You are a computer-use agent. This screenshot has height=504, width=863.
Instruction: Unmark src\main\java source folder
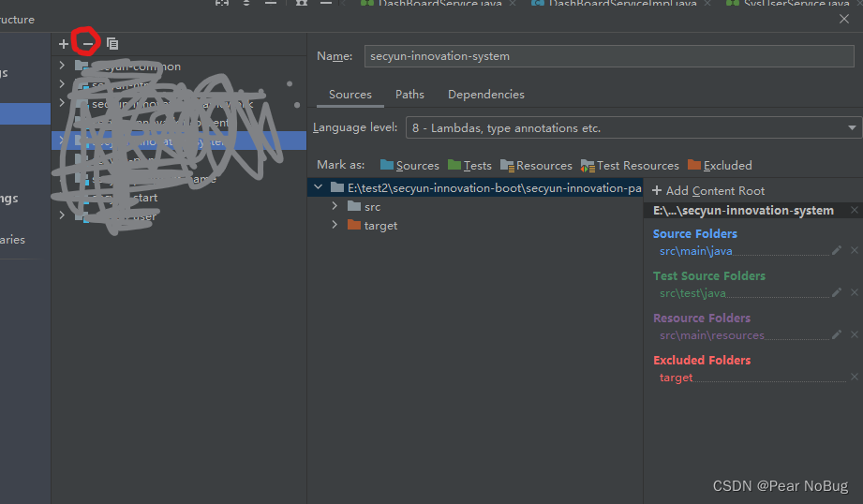(x=855, y=251)
